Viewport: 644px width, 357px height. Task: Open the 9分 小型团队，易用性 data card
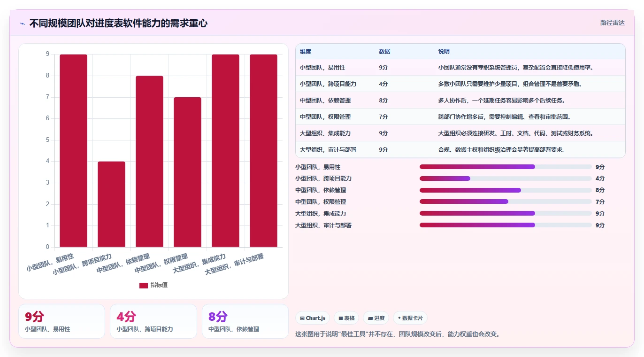[61, 321]
